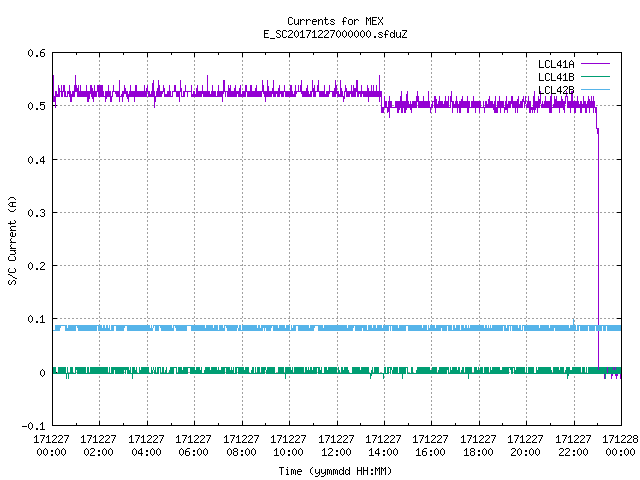Click the x-axis tick label '171227 10:00'

coord(289,445)
